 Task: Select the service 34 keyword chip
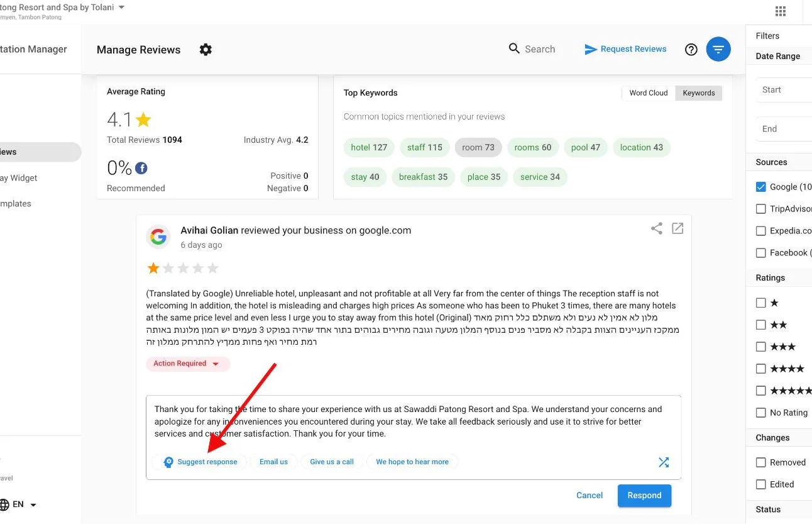coord(540,177)
